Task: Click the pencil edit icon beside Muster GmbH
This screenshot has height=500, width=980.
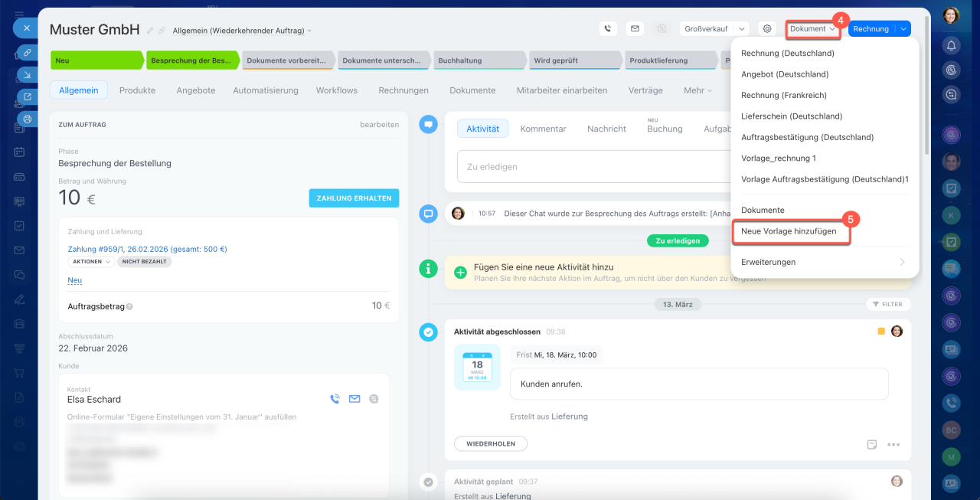Action: click(150, 31)
